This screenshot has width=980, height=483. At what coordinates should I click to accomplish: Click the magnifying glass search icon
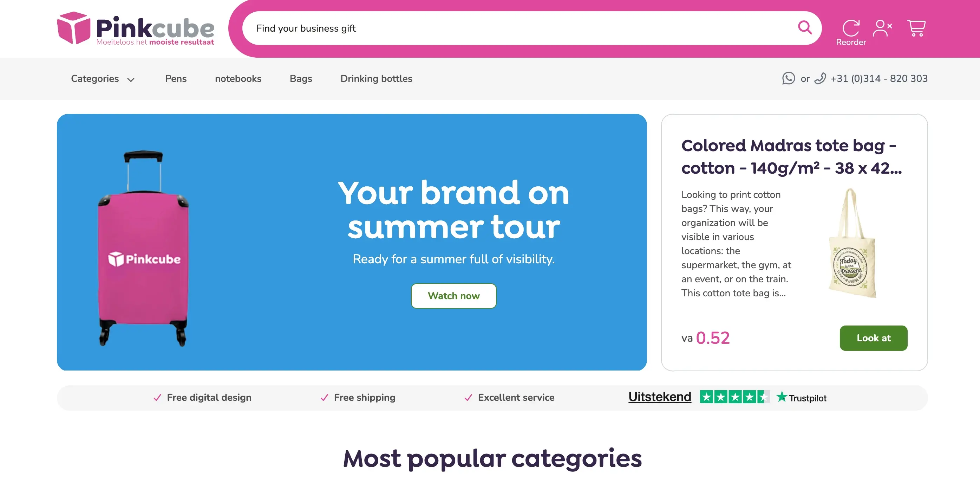coord(805,28)
